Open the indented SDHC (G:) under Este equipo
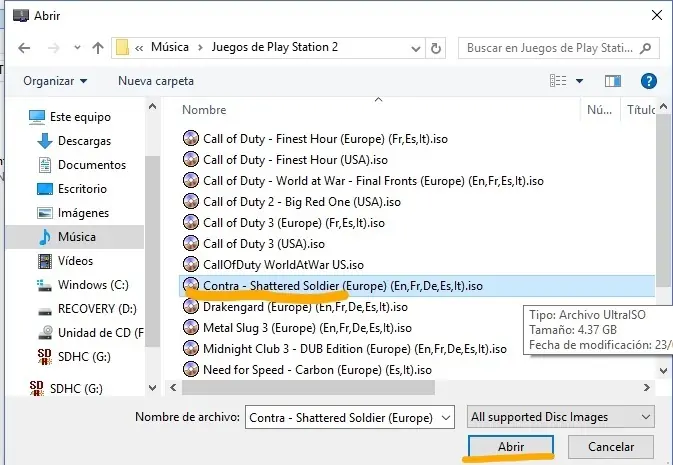 pyautogui.click(x=74, y=357)
